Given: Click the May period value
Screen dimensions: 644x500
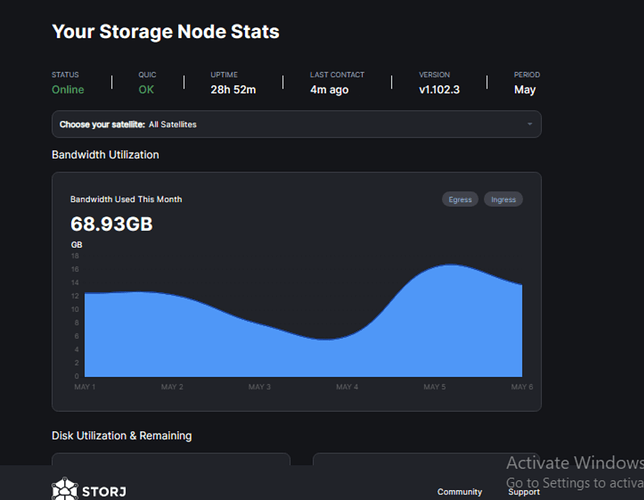Looking at the screenshot, I should tap(525, 90).
